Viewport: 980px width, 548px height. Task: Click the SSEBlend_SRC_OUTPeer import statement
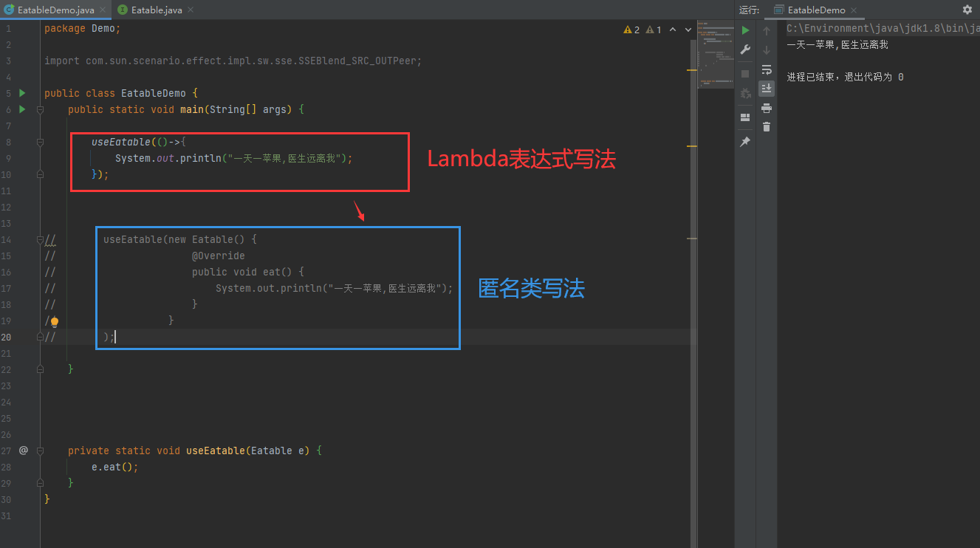tap(233, 61)
